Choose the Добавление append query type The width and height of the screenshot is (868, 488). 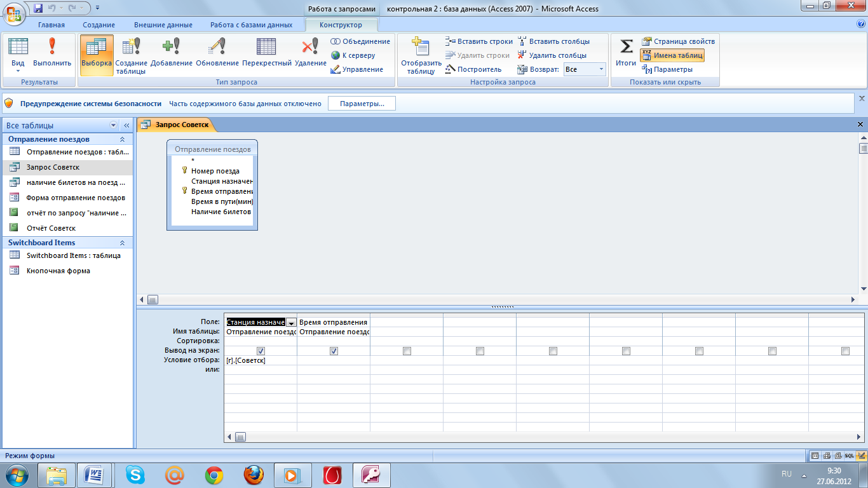(172, 54)
